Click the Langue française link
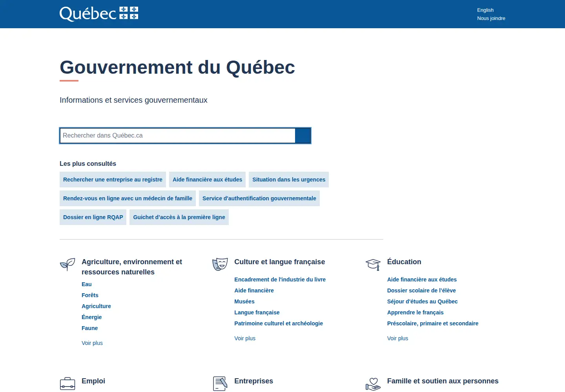 click(x=257, y=312)
